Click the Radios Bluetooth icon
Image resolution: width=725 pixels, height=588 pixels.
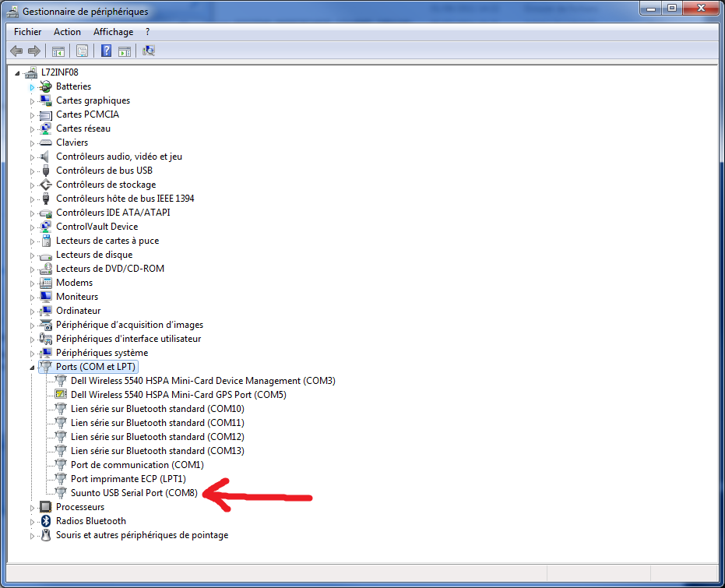click(x=46, y=521)
